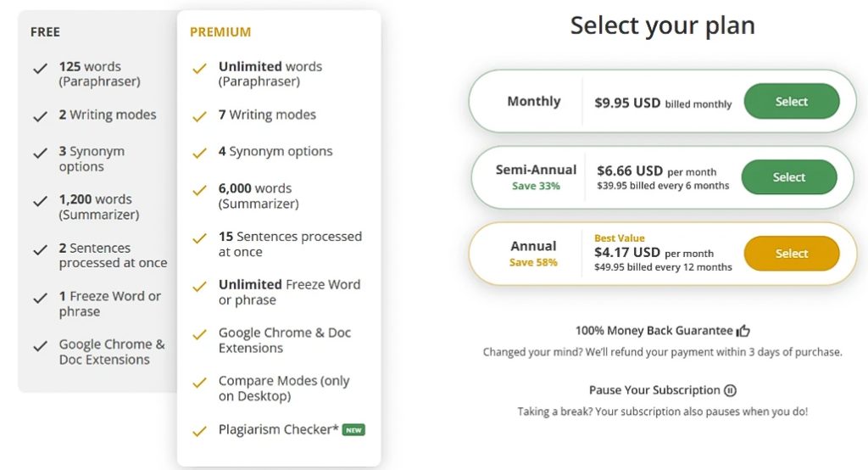Click the checkmark next to 1,200 words Summarizer
The image size is (868, 470).
click(40, 201)
